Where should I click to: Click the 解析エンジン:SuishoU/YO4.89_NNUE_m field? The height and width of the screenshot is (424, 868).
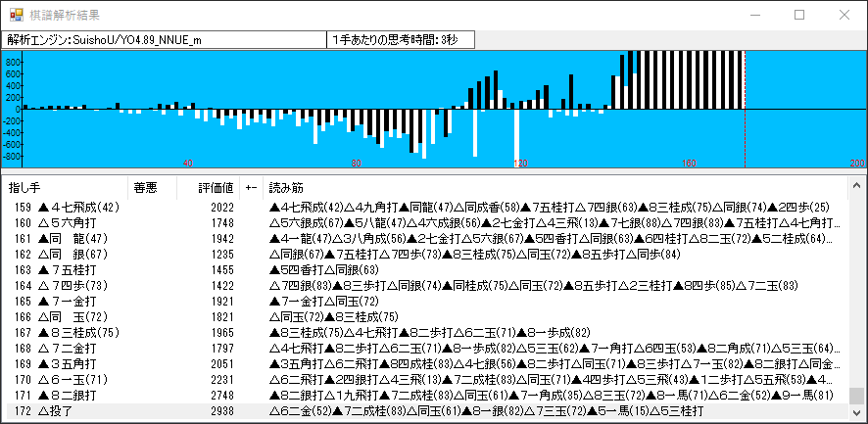point(165,40)
